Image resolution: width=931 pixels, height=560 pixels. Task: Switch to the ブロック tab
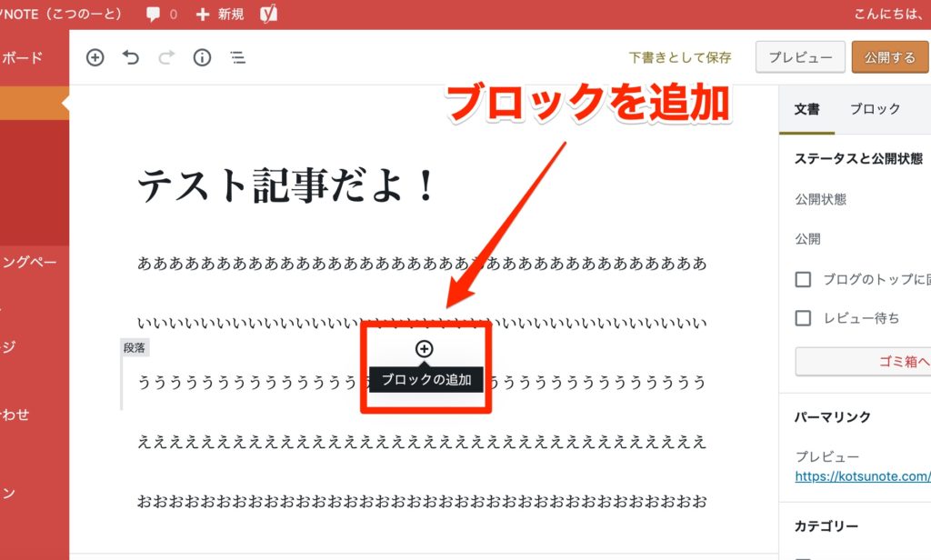point(875,109)
